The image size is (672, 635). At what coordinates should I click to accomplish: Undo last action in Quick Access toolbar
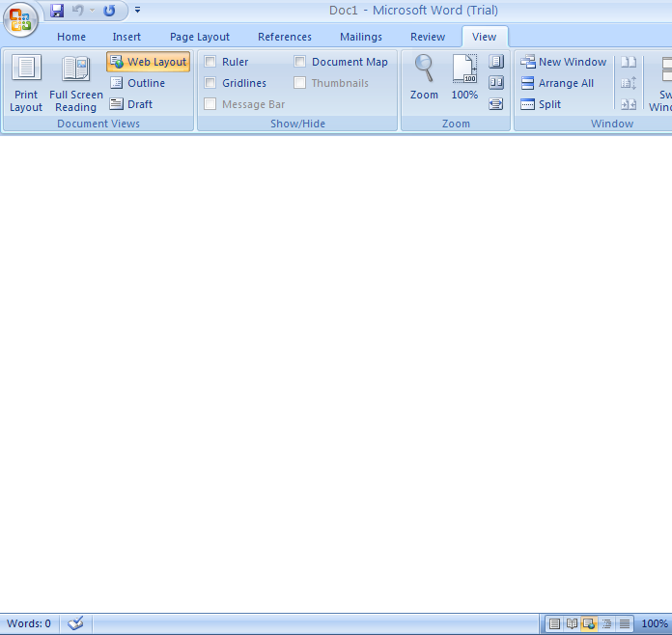tap(77, 11)
